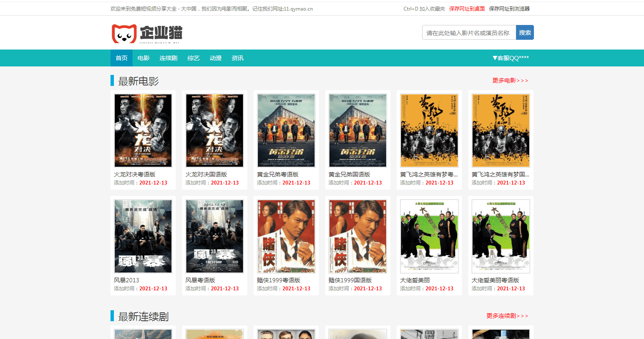The image size is (644, 339).
Task: Click the movie search input field
Action: [469, 33]
